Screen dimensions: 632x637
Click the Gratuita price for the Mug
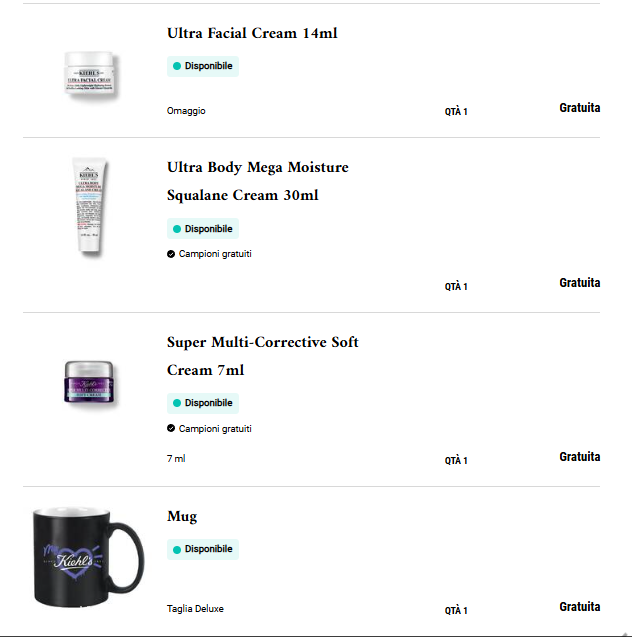click(x=579, y=607)
